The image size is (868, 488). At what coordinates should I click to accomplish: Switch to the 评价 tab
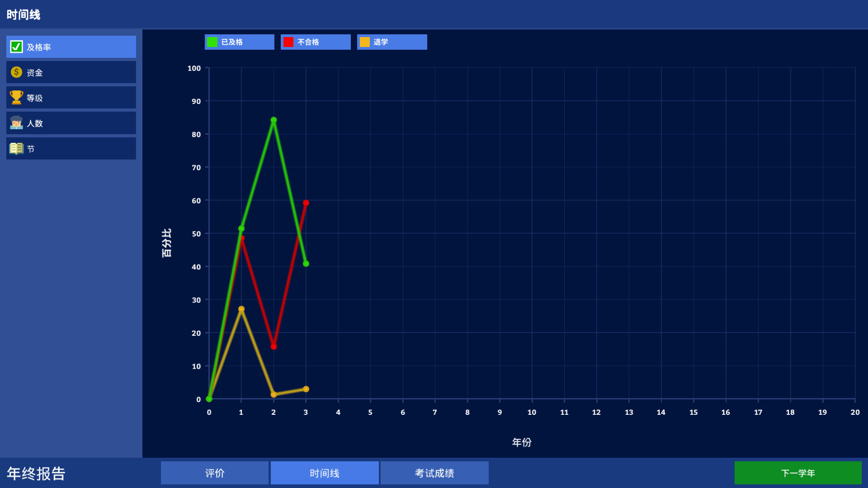click(215, 473)
